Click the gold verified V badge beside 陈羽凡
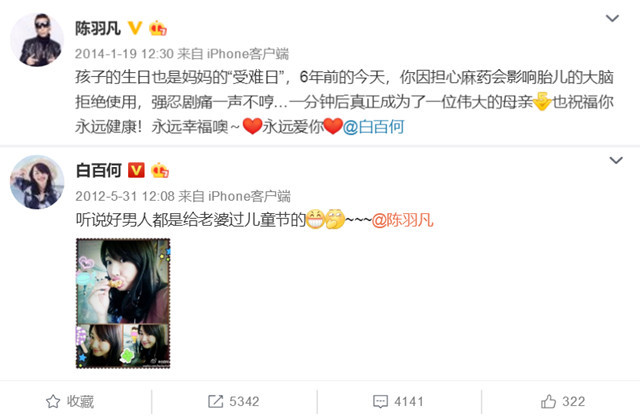The width and height of the screenshot is (640, 420). tap(135, 28)
